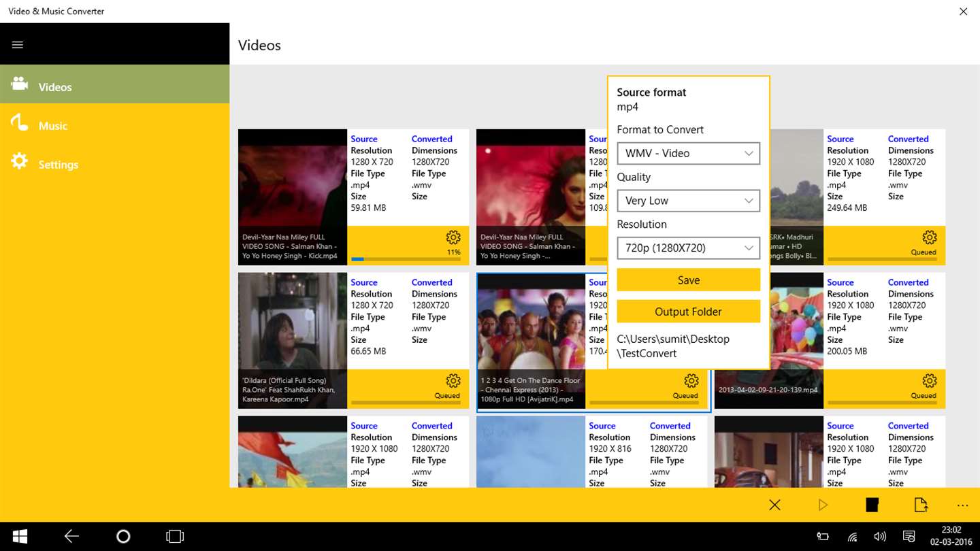
Task: Click the taskbar back arrow
Action: [x=71, y=537]
